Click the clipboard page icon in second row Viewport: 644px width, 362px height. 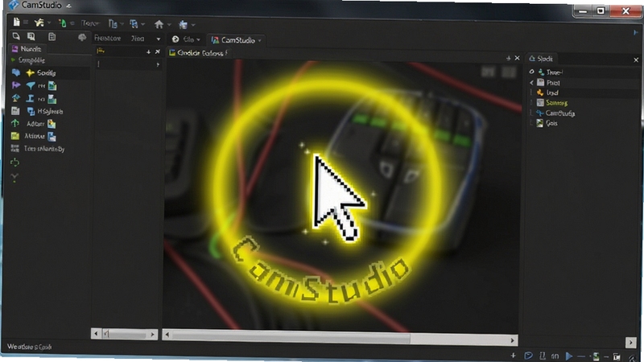point(52,36)
